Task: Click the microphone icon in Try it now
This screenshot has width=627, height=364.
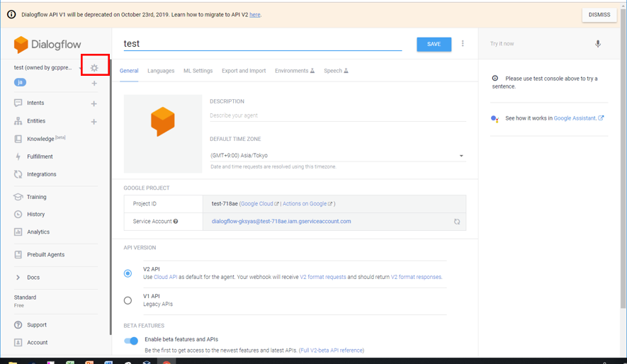Action: click(598, 44)
